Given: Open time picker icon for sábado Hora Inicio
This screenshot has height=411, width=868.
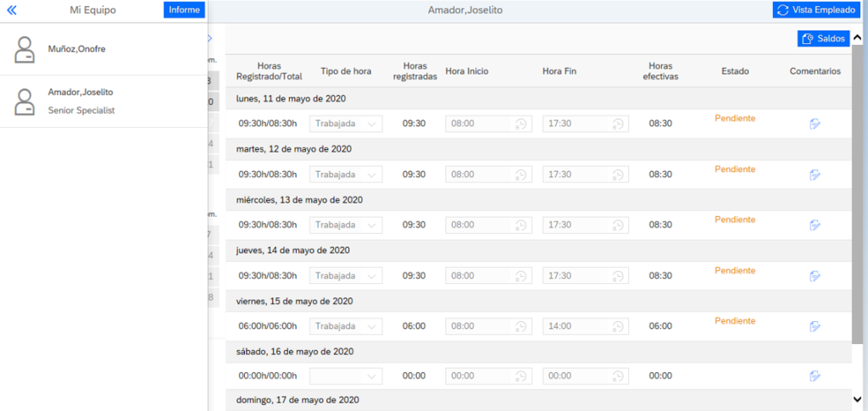Looking at the screenshot, I should (x=521, y=377).
